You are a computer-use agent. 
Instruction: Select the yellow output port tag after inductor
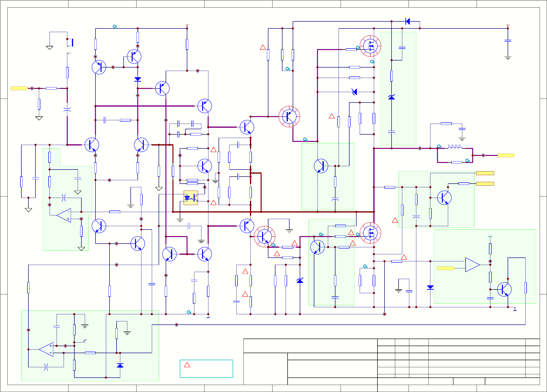506,155
